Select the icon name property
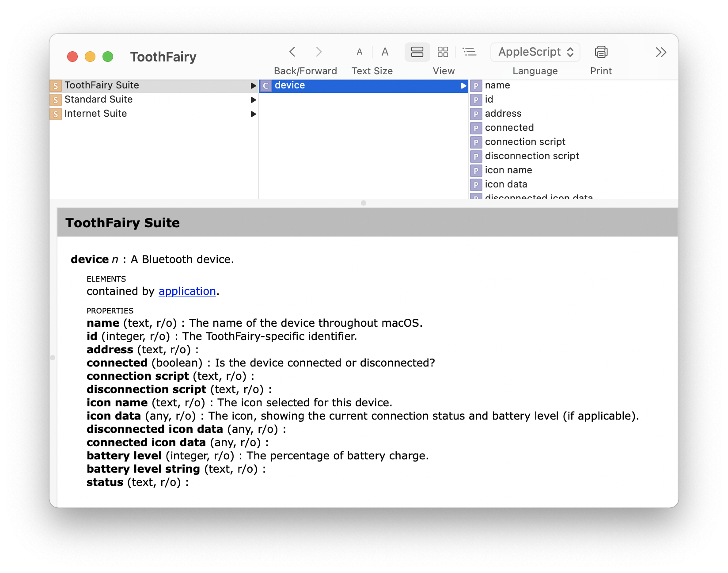This screenshot has height=573, width=728. [573, 170]
